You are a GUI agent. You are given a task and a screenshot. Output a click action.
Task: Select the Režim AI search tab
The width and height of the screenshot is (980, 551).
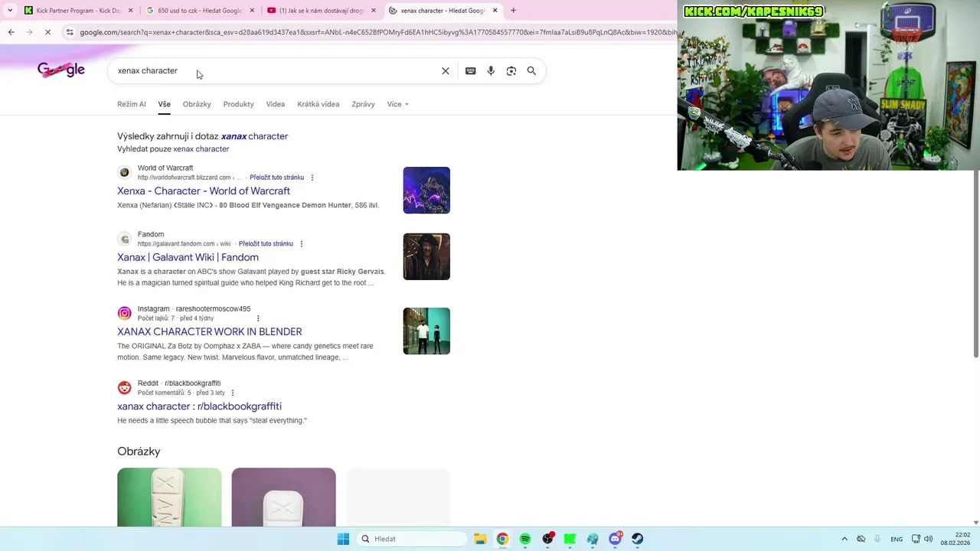click(132, 104)
